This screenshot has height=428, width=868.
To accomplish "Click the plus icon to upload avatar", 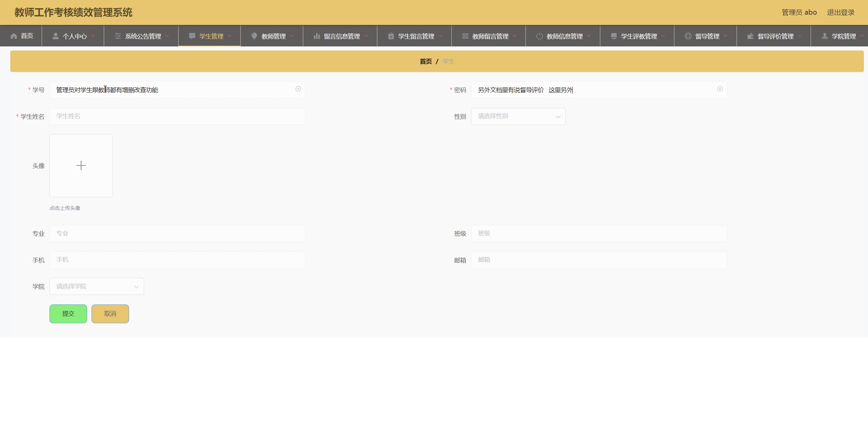I will click(81, 166).
